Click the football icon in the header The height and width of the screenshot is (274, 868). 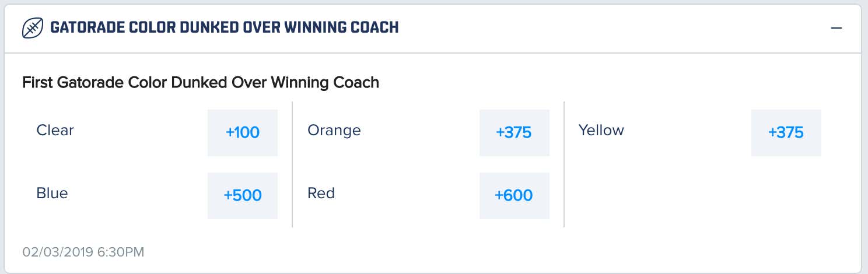pyautogui.click(x=32, y=28)
